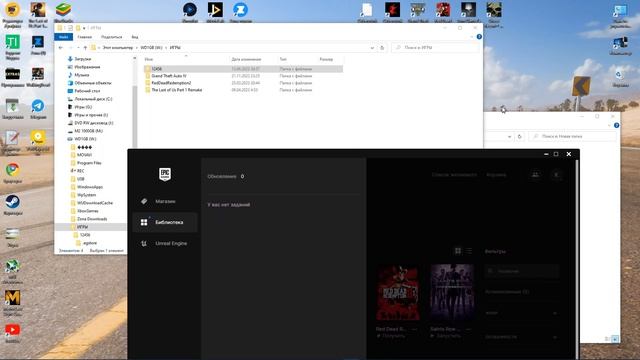Open the Магазин section in Epic launcher

coord(165,201)
